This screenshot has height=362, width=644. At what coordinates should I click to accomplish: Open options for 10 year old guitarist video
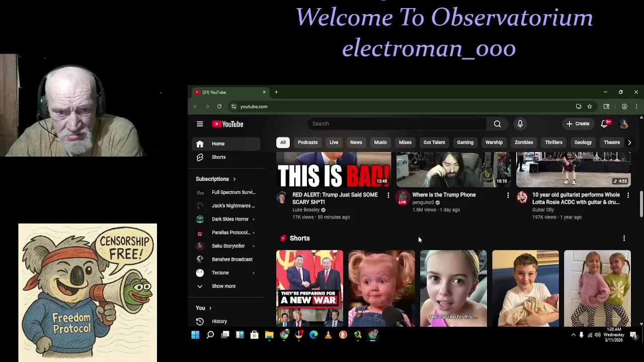pos(628,195)
